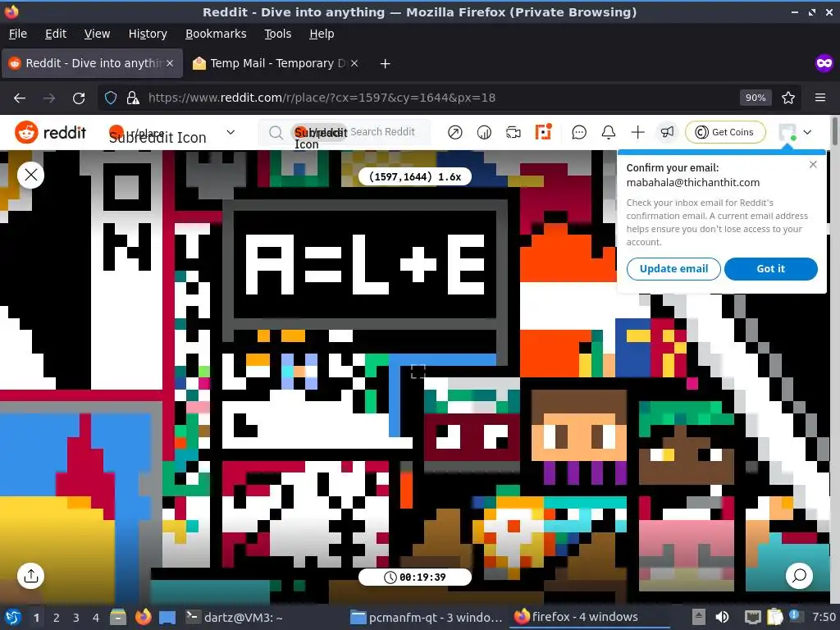Viewport: 840px width, 630px height.
Task: Open the Tools menu
Action: tap(277, 34)
